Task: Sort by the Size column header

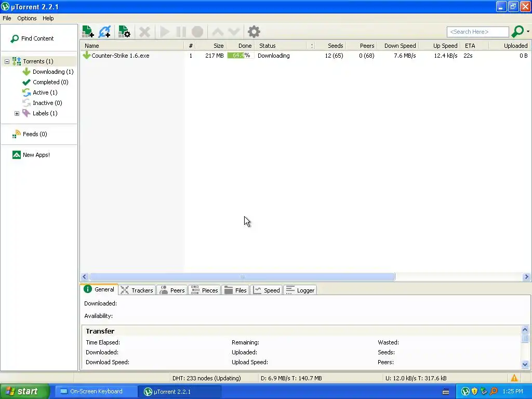Action: 211,46
